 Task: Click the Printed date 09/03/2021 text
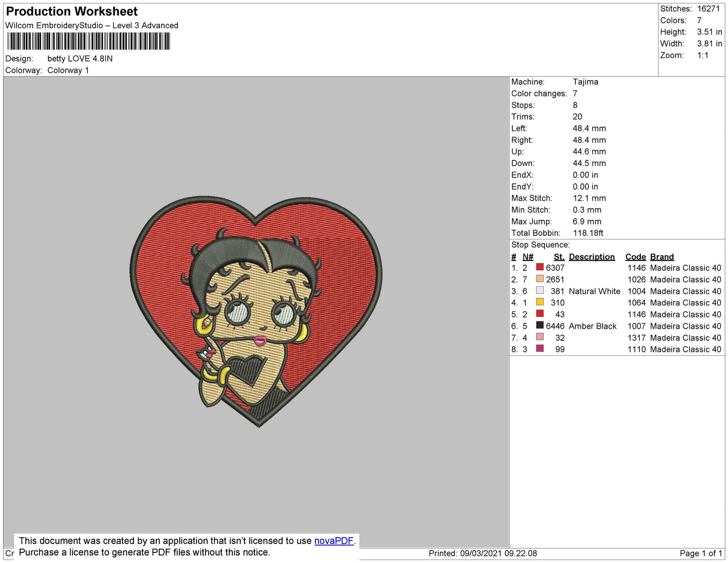(483, 553)
